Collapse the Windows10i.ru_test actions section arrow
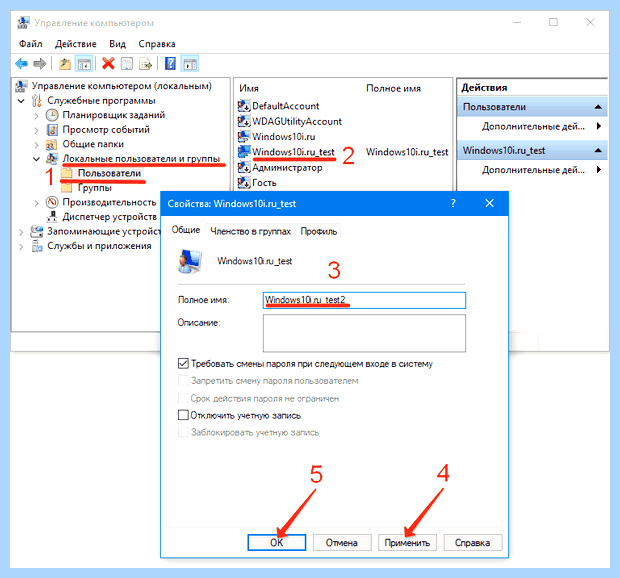The height and width of the screenshot is (578, 620). pyautogui.click(x=598, y=150)
